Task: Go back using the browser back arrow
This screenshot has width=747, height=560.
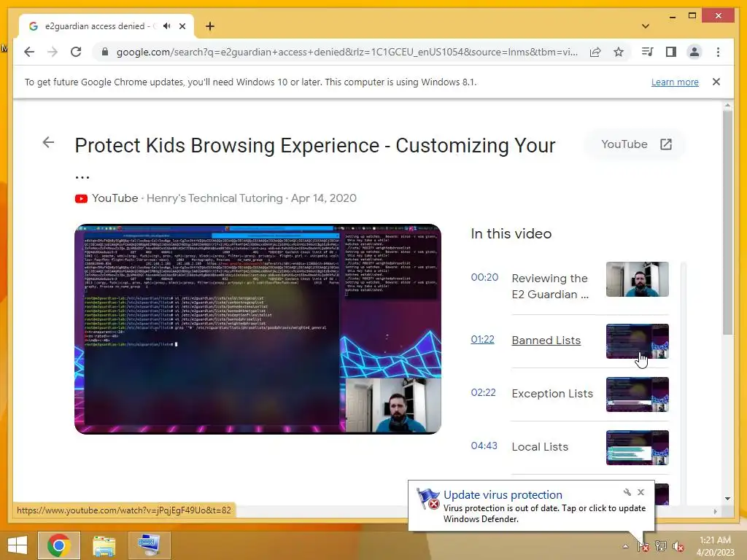Action: point(29,52)
